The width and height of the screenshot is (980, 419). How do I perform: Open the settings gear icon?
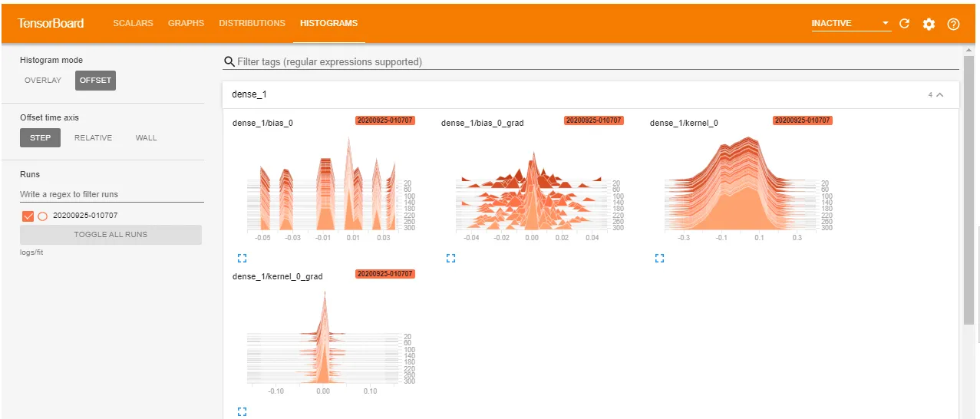point(929,24)
